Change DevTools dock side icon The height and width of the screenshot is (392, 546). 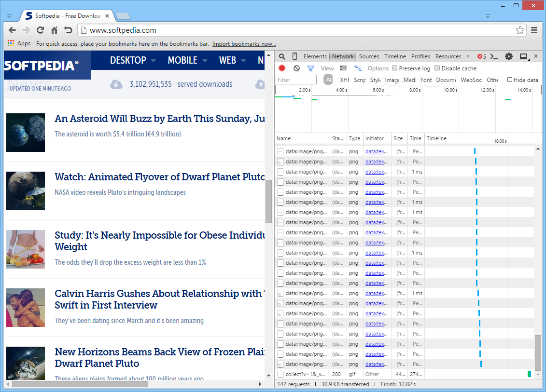tap(524, 56)
